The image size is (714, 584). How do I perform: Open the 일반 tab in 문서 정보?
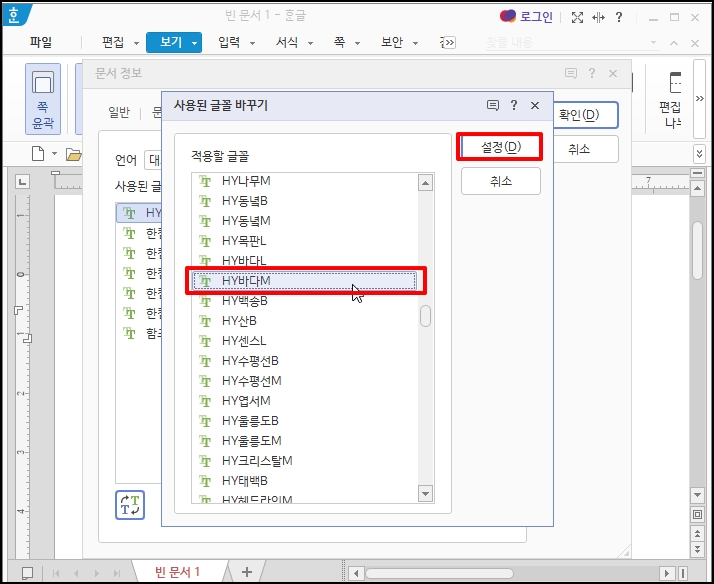[x=119, y=112]
